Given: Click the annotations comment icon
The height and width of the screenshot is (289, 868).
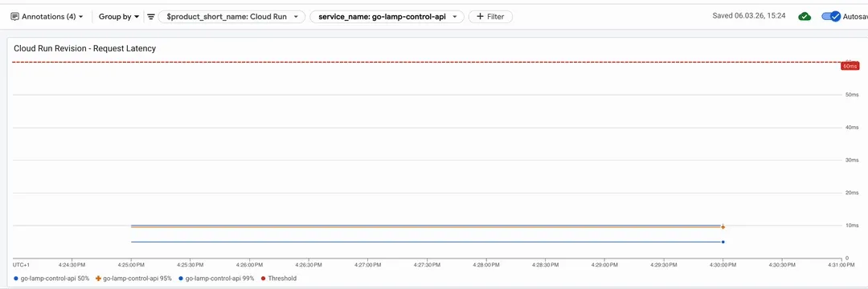Looking at the screenshot, I should (x=15, y=17).
